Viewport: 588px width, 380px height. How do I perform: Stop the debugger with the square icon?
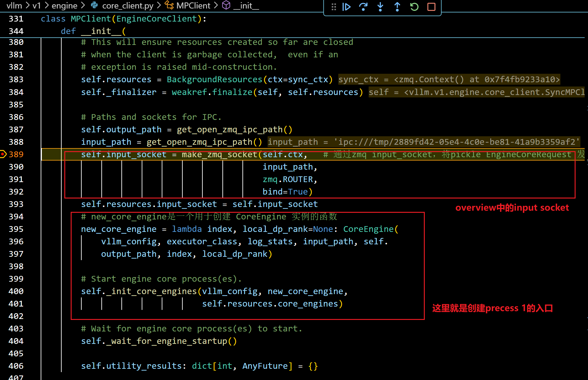[x=431, y=7]
